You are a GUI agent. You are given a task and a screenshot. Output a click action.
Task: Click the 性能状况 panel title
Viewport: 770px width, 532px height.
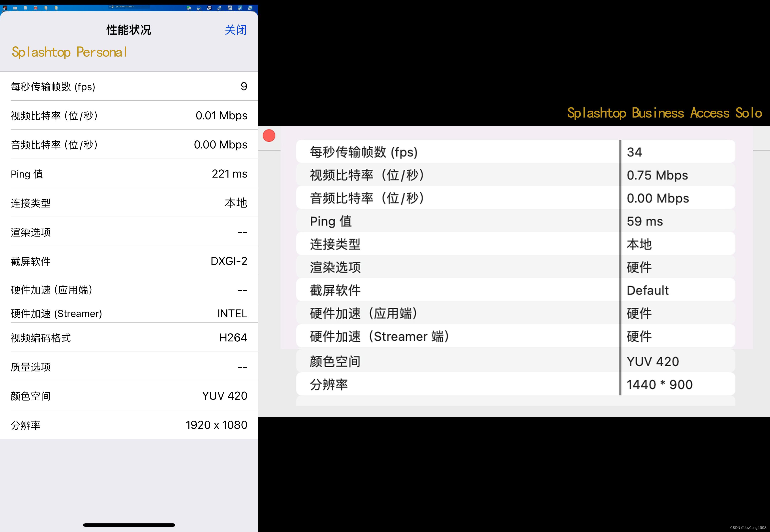pyautogui.click(x=129, y=30)
